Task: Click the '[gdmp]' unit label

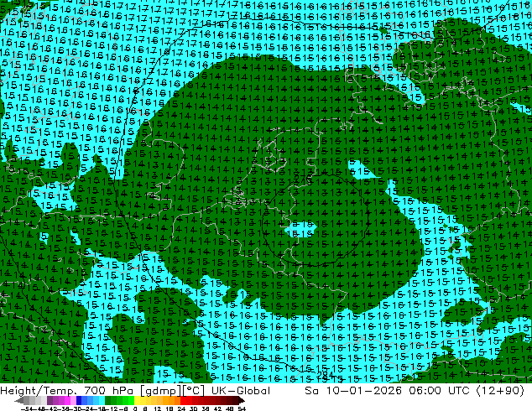Action: point(161,391)
